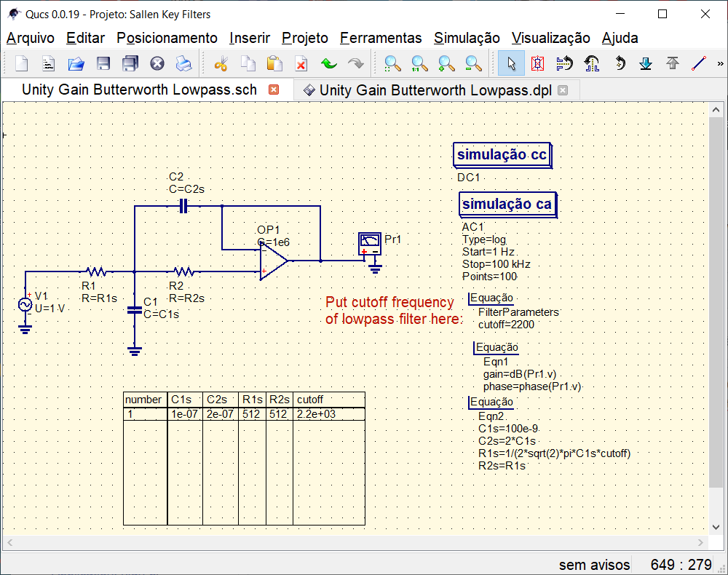This screenshot has height=575, width=728.
Task: Click the print document icon
Action: coord(183,63)
